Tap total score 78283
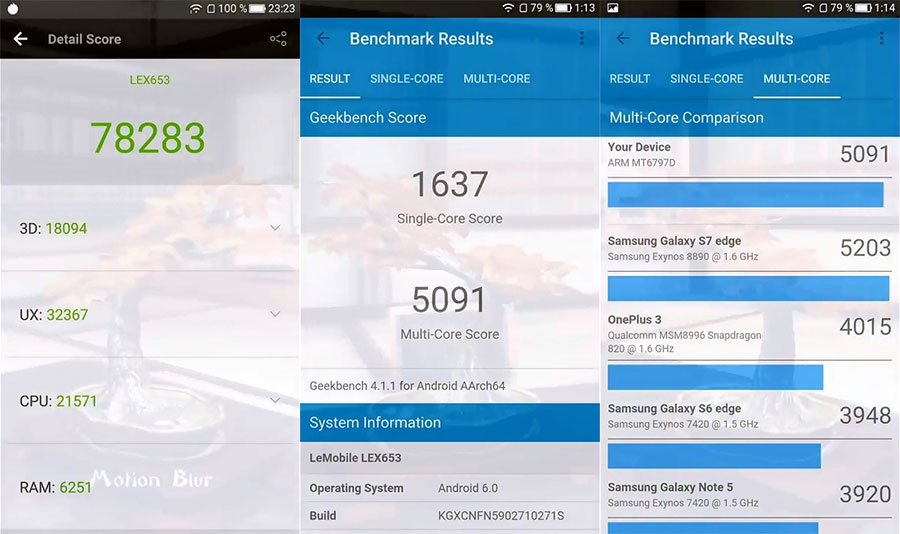Screen dimensions: 900x534 click(148, 138)
